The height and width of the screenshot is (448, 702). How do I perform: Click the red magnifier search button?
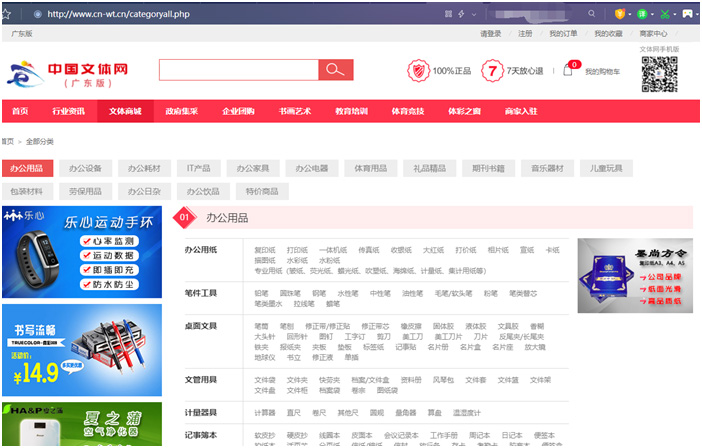pyautogui.click(x=335, y=70)
